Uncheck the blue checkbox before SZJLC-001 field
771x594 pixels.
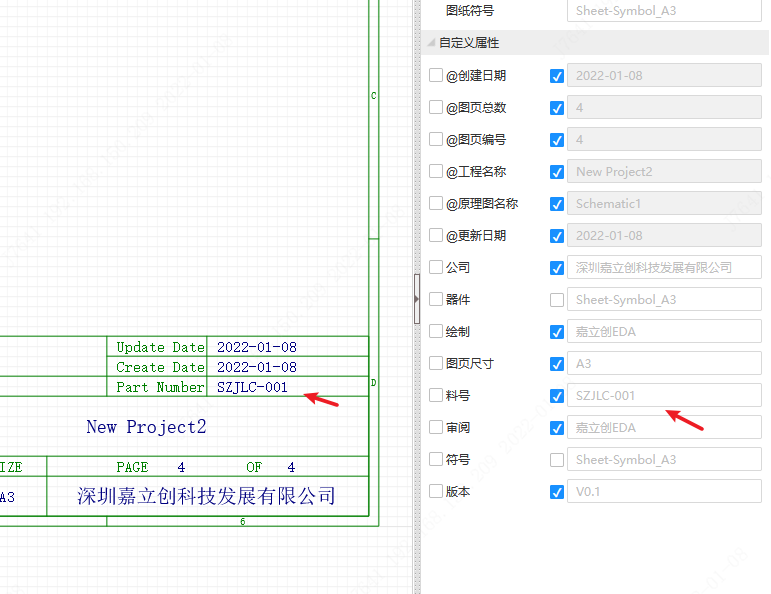coord(557,396)
